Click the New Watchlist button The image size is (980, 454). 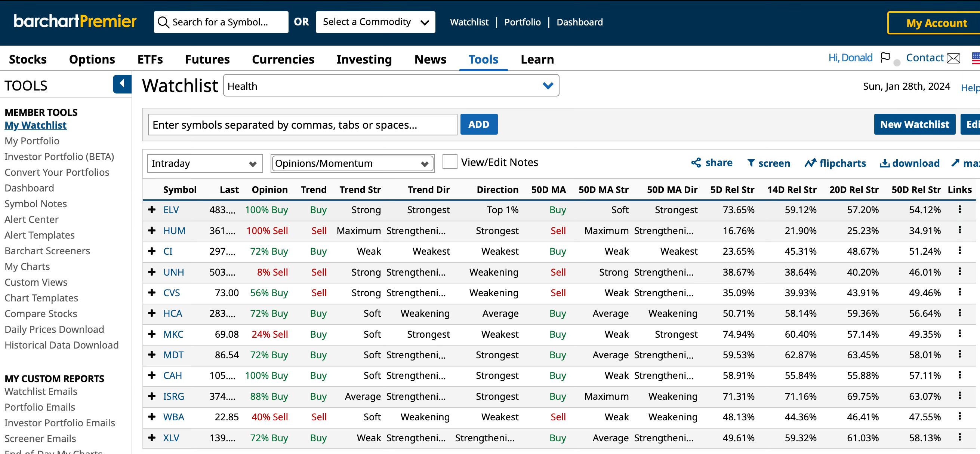914,125
